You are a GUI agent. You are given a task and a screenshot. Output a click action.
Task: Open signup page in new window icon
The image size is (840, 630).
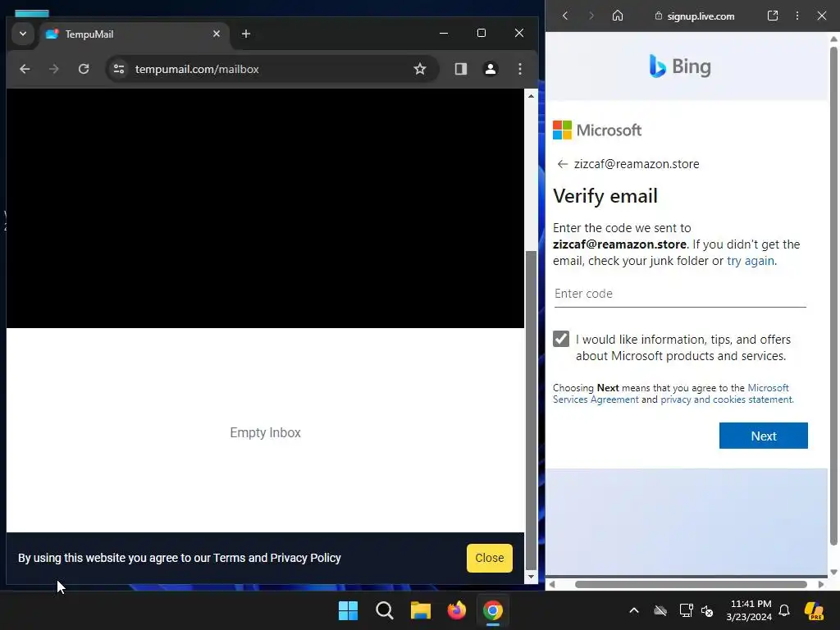coord(773,16)
